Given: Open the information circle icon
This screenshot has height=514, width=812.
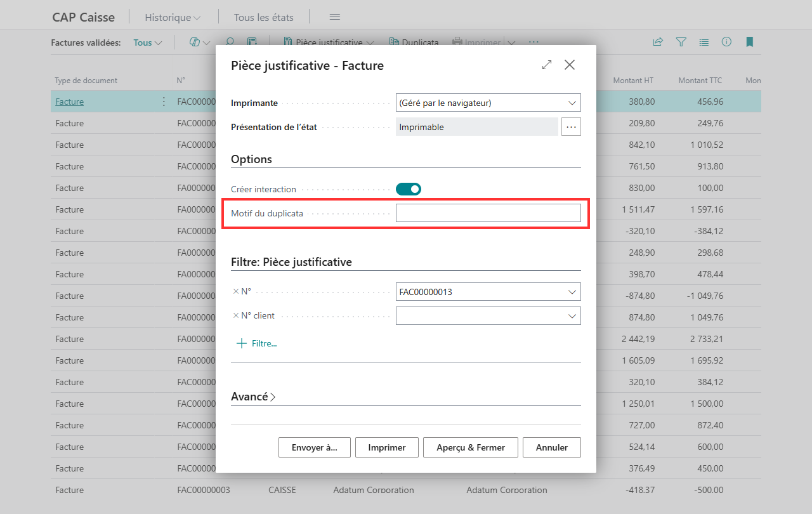Looking at the screenshot, I should [x=726, y=42].
